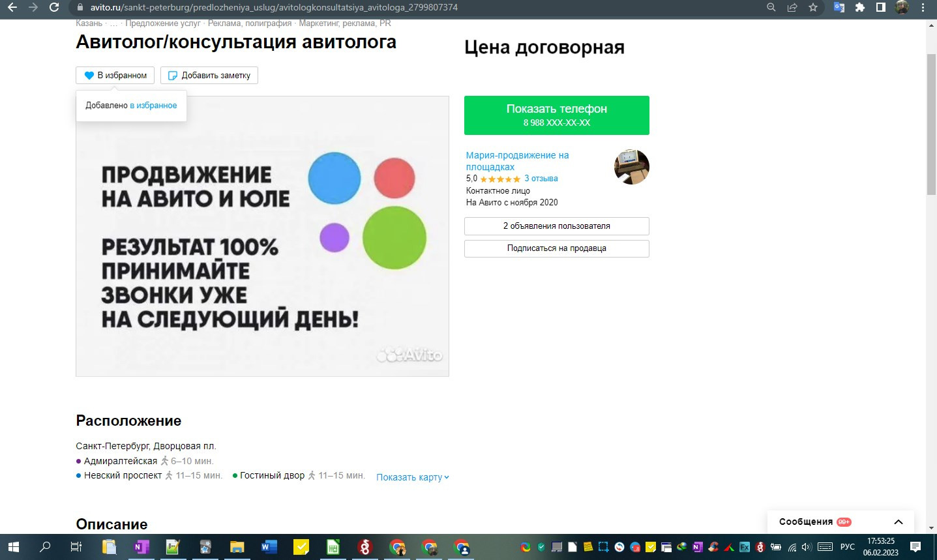The height and width of the screenshot is (560, 937).
Task: Click the «Невский проспект» metro station text
Action: click(123, 475)
